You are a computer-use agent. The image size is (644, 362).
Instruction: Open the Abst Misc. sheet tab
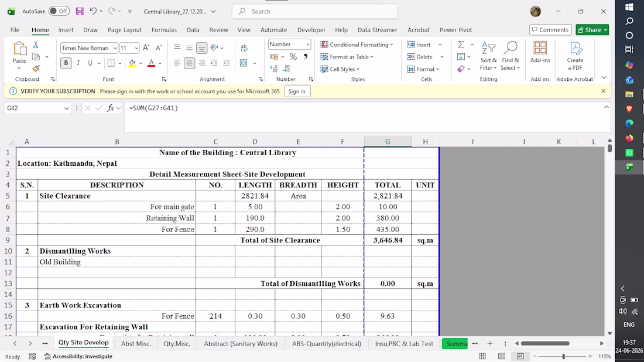click(x=136, y=343)
